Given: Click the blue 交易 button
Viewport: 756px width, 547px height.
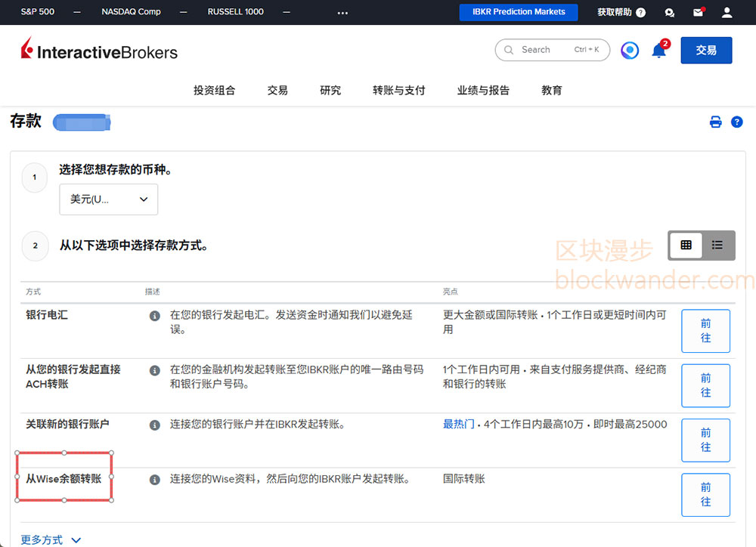Looking at the screenshot, I should tap(706, 50).
